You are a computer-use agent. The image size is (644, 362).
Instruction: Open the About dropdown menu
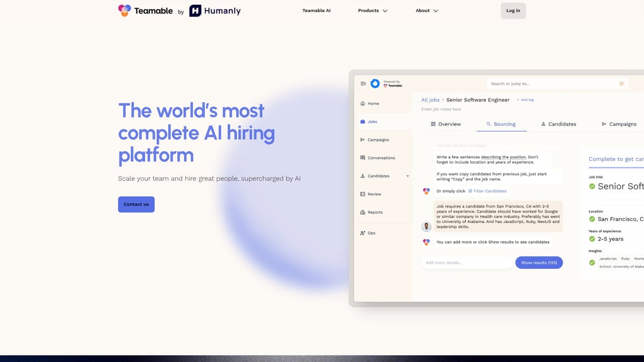[x=426, y=10]
